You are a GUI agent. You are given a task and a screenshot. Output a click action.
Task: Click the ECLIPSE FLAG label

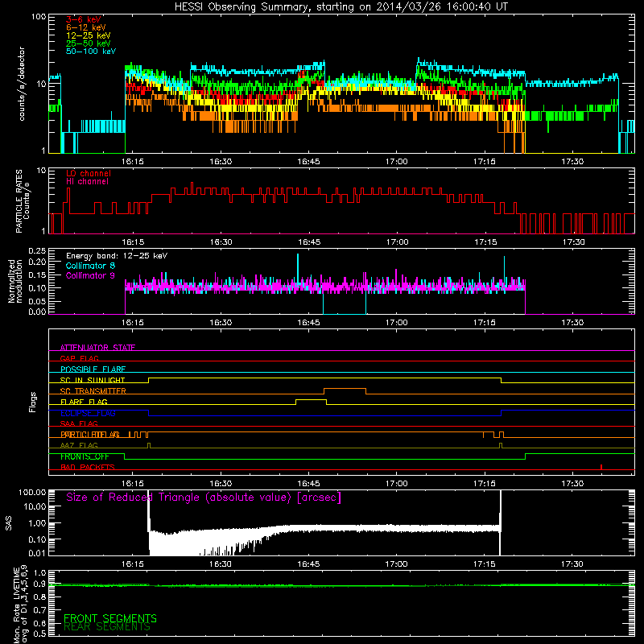pos(88,413)
